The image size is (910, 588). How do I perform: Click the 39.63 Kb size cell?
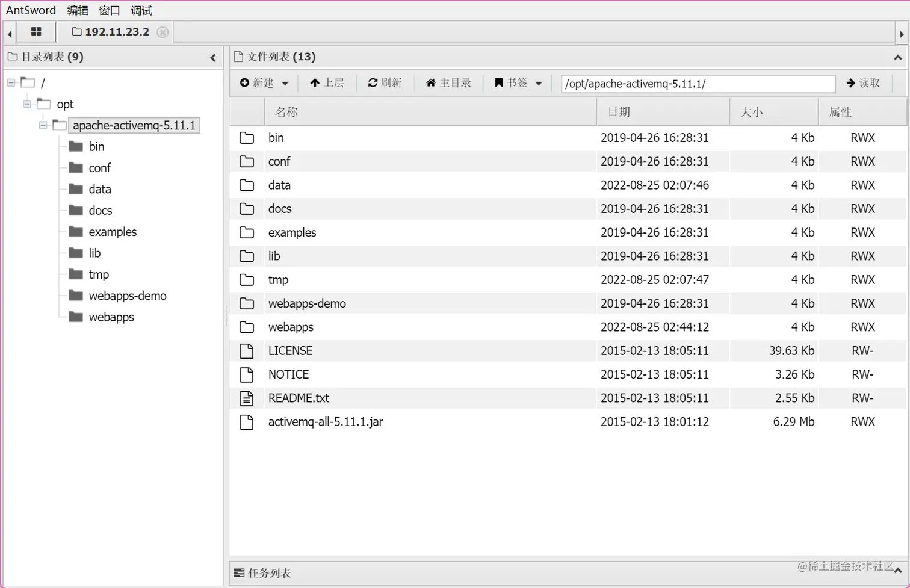point(791,351)
